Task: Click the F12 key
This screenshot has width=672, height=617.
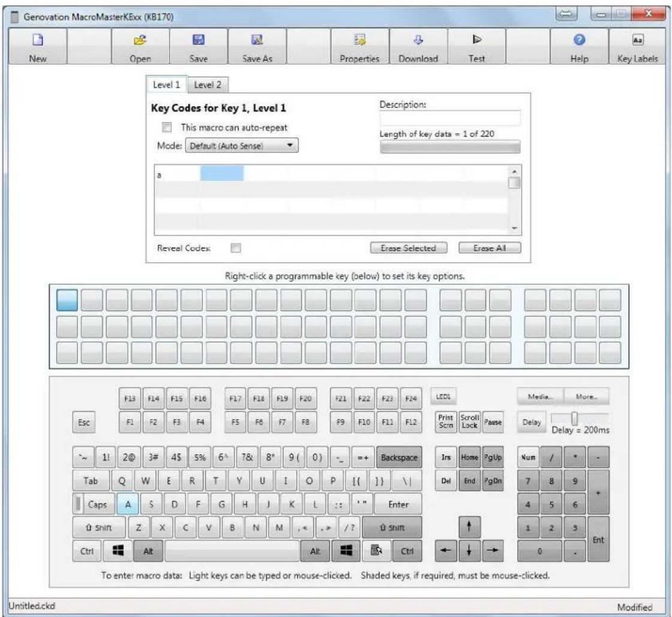Action: pyautogui.click(x=410, y=422)
